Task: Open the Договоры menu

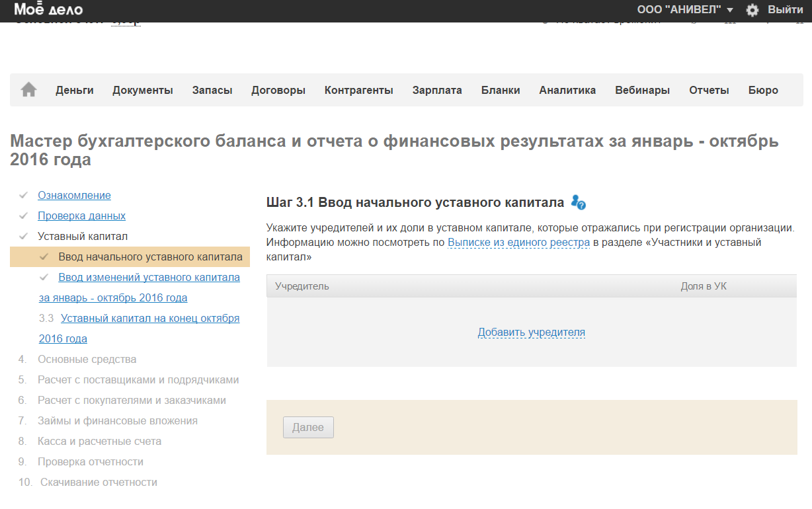Action: click(x=278, y=91)
